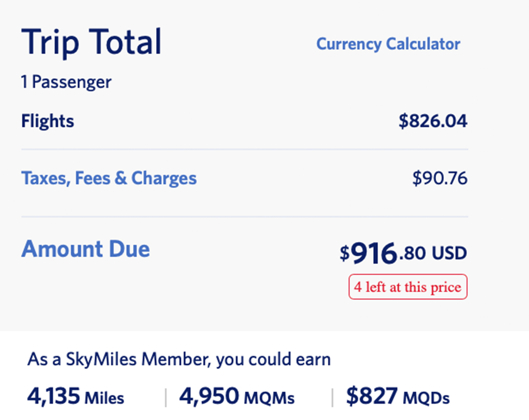The width and height of the screenshot is (529, 420).
Task: Click the dollar sign before 916
Action: 344,253
